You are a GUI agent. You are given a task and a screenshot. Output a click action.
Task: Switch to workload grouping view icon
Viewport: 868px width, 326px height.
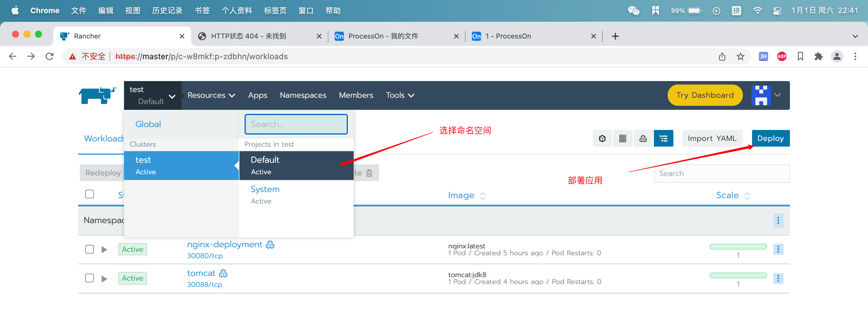(643, 138)
